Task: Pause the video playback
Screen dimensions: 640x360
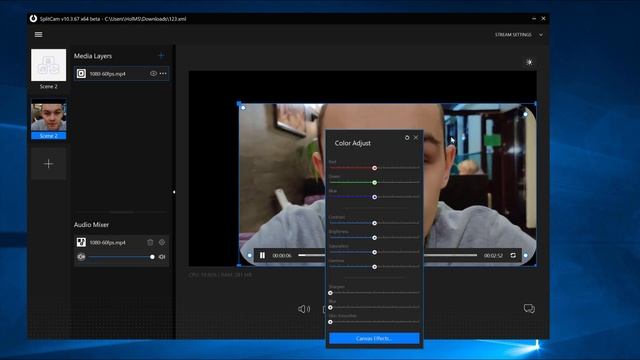Action: click(262, 256)
